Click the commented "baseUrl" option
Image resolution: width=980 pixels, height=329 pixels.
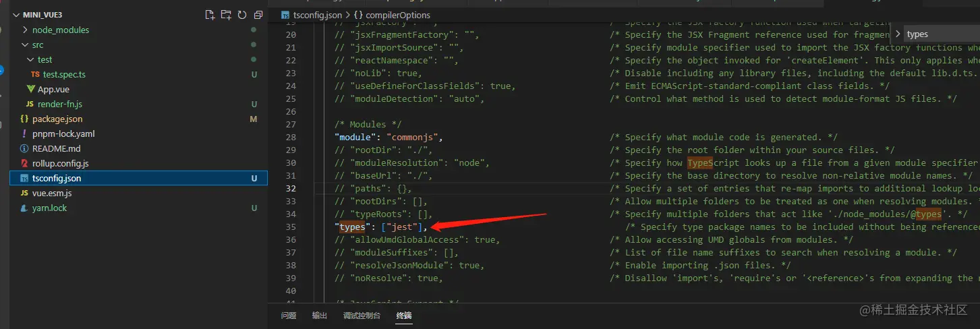(383, 176)
